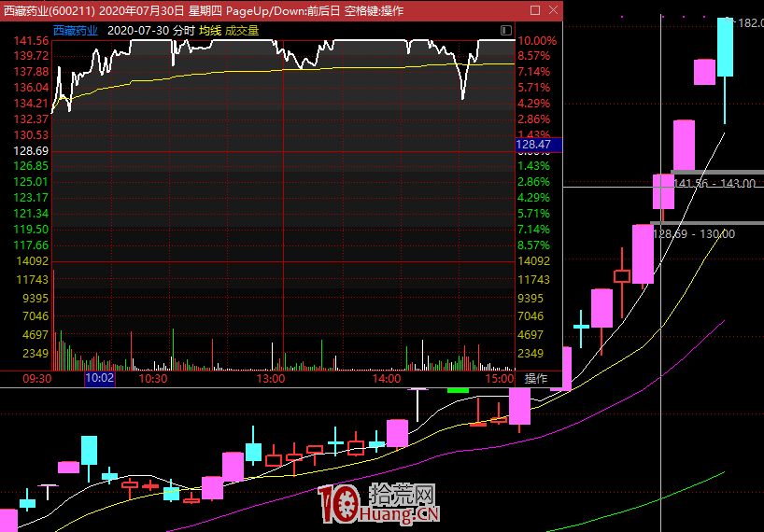The image size is (764, 532).
Task: Select the 成交量 legend label
Action: click(242, 31)
